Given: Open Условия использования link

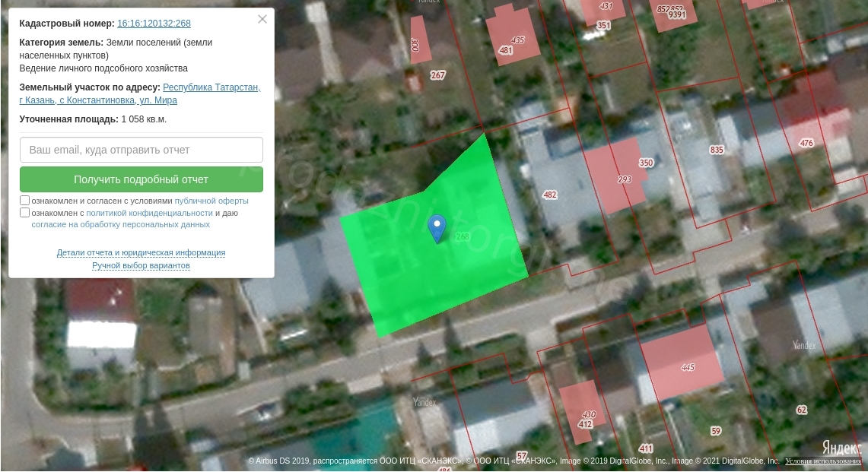Looking at the screenshot, I should pos(824,461).
